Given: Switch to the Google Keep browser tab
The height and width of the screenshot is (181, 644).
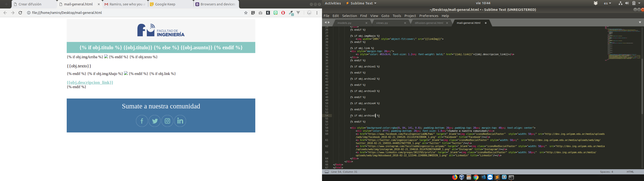Looking at the screenshot, I should [165, 4].
